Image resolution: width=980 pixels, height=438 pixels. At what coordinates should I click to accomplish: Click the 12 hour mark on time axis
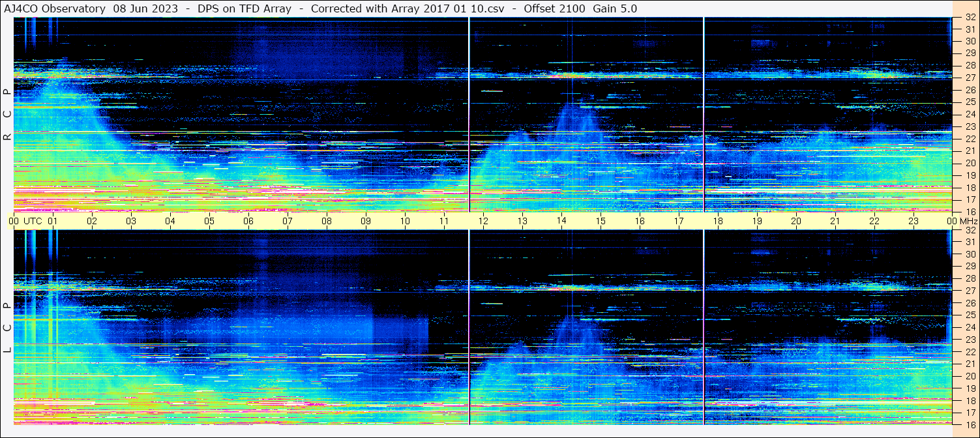[483, 221]
